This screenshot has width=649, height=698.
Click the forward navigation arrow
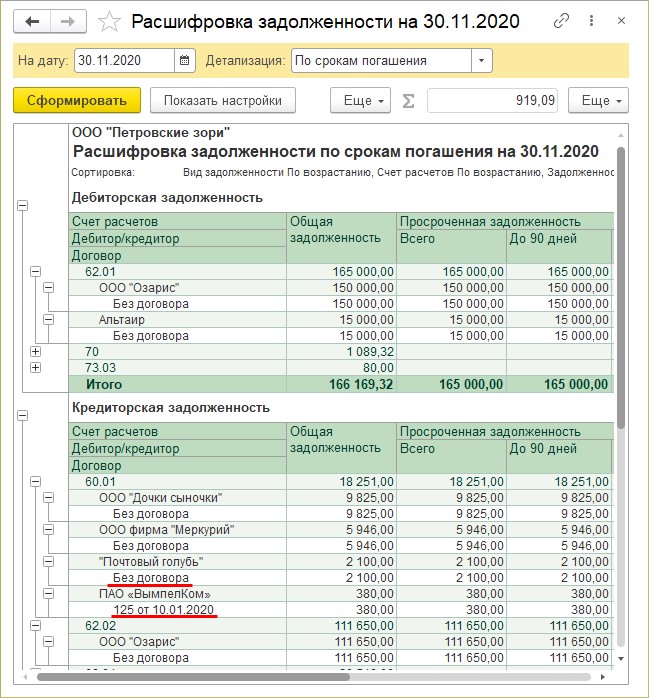tap(68, 21)
